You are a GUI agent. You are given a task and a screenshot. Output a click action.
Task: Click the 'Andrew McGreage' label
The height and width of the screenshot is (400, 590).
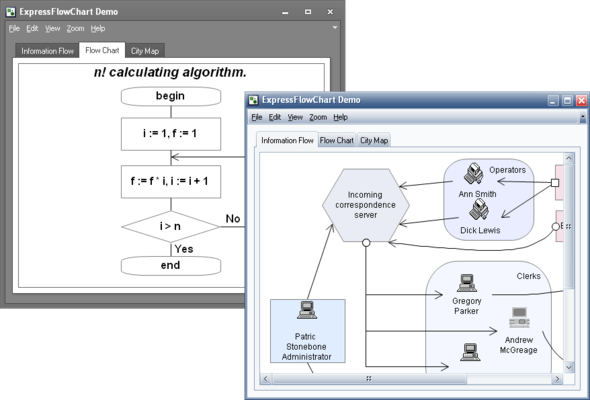point(519,345)
